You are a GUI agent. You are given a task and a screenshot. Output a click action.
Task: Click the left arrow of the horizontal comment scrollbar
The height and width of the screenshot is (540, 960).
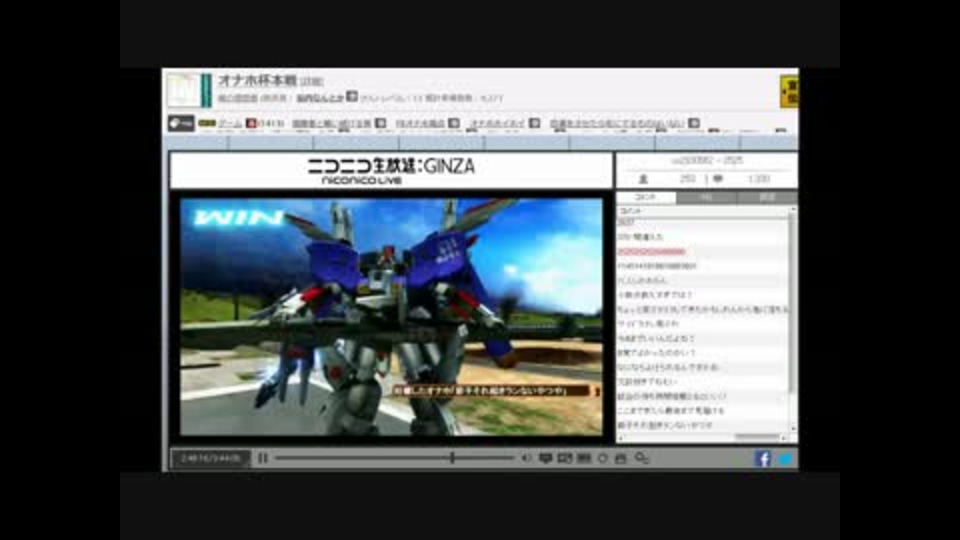click(x=620, y=437)
